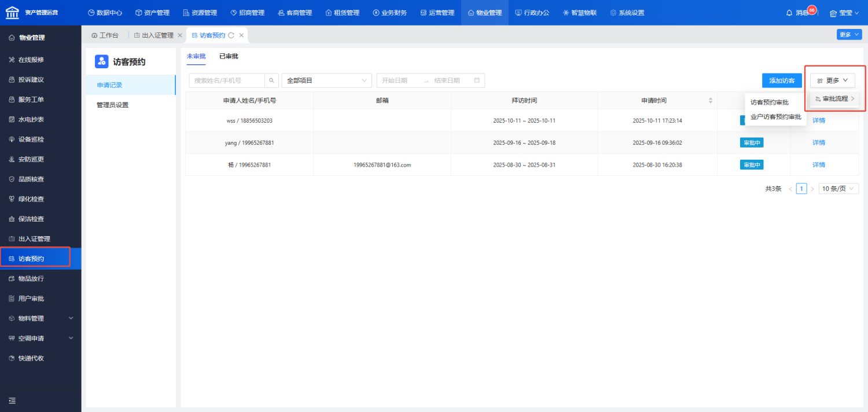Click the search magnifier icon
This screenshot has width=868, height=412.
point(271,80)
